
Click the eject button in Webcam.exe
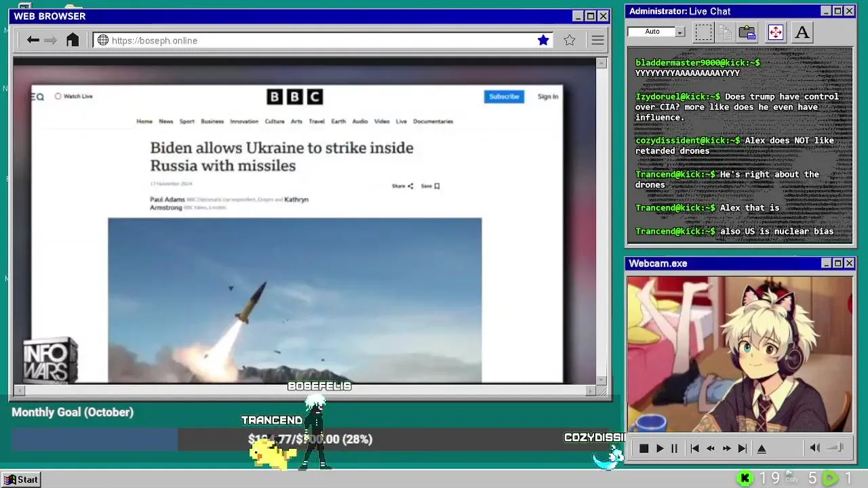[762, 449]
